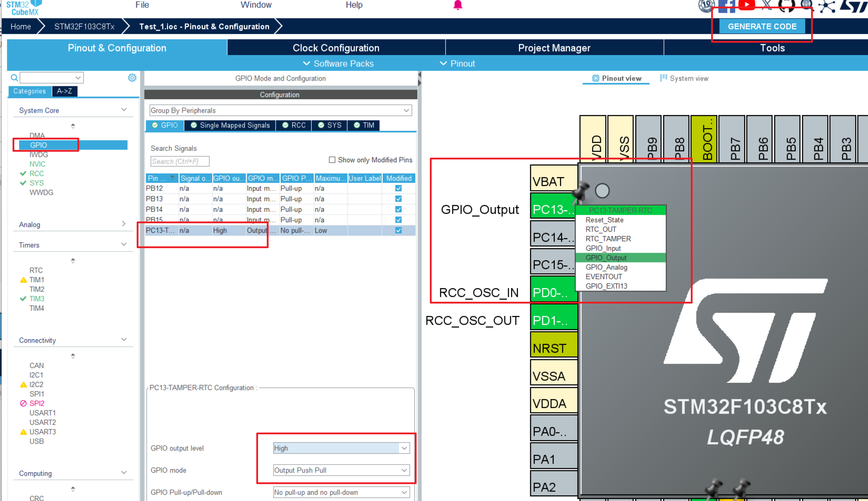Toggle the Modified checkbox for PC13 row
The height and width of the screenshot is (501, 868).
click(x=398, y=230)
